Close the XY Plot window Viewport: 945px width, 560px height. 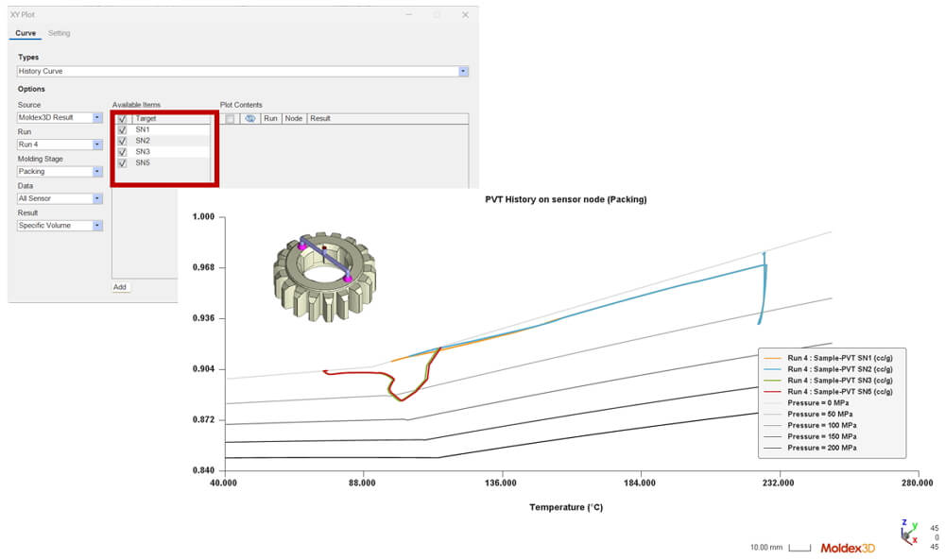click(x=465, y=14)
